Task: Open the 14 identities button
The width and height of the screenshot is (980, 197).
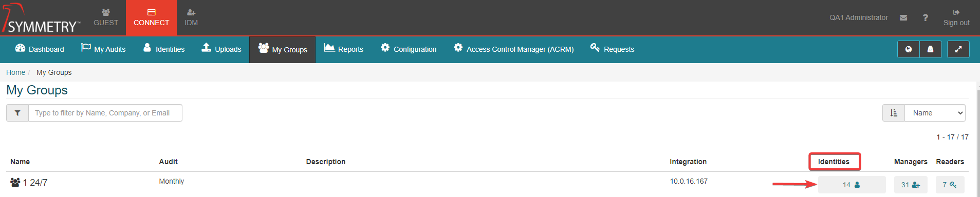Action: (x=852, y=185)
